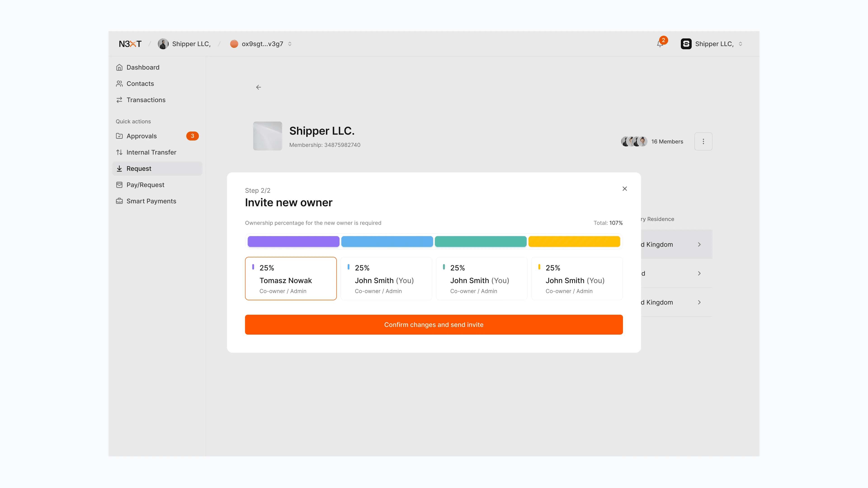This screenshot has height=488, width=868.
Task: Click the Approvals folder icon
Action: point(119,136)
